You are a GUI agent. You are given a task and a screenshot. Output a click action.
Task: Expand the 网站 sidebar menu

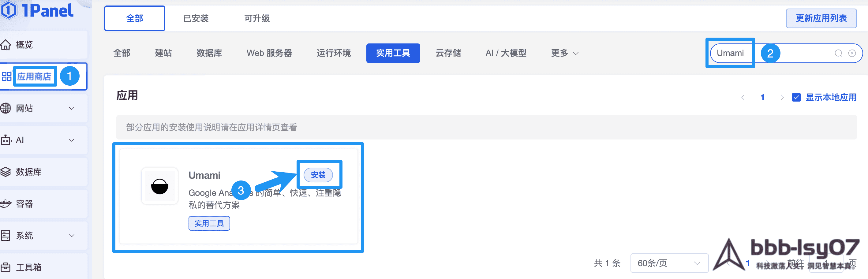(71, 109)
